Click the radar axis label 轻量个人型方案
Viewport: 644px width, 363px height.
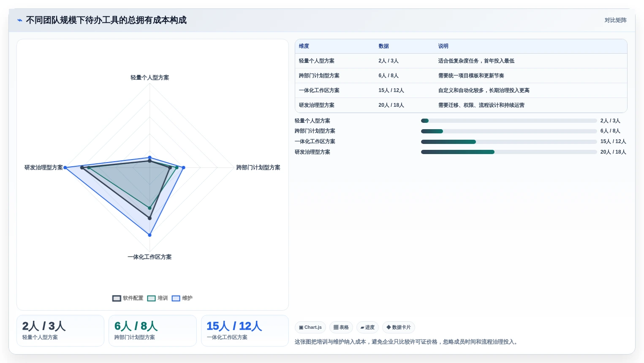(149, 78)
